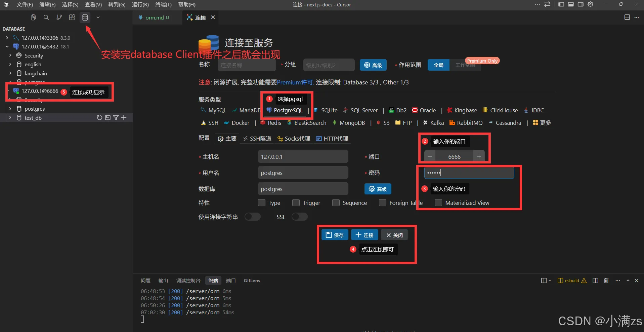The height and width of the screenshot is (332, 644).
Task: Open the 更多 services option
Action: [542, 123]
